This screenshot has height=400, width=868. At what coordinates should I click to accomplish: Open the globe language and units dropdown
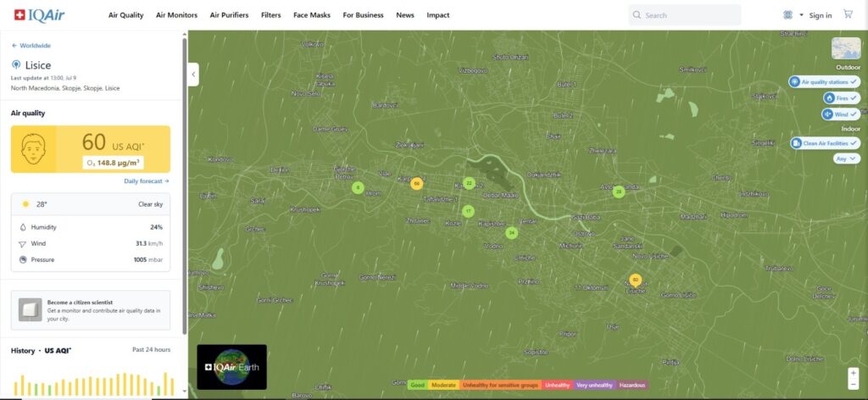click(x=791, y=15)
